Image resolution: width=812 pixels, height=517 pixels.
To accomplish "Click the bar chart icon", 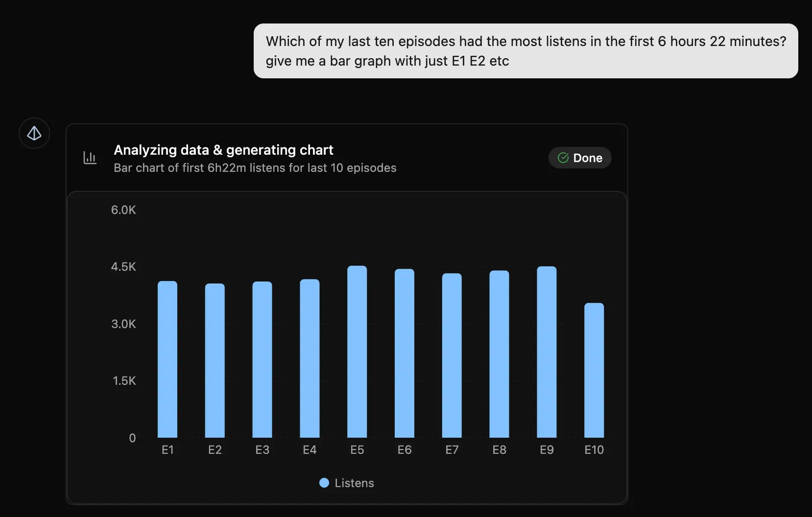I will (x=90, y=158).
